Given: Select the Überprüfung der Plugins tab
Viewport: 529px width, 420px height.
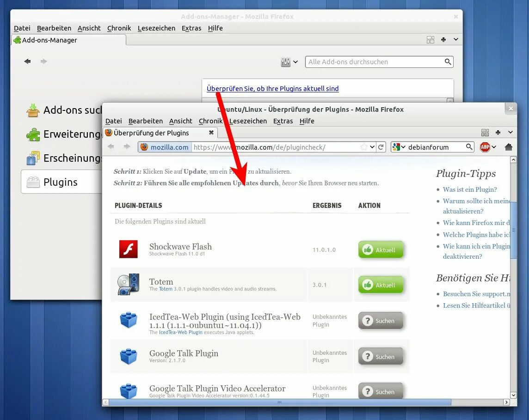Looking at the screenshot, I should click(x=160, y=133).
